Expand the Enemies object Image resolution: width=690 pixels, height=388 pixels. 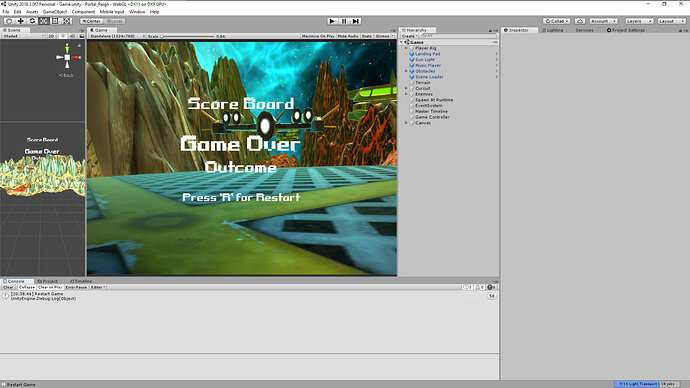tap(406, 94)
